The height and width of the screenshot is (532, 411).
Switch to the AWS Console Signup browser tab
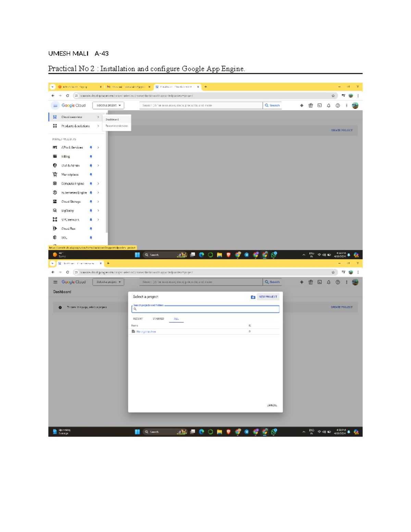tap(80, 87)
